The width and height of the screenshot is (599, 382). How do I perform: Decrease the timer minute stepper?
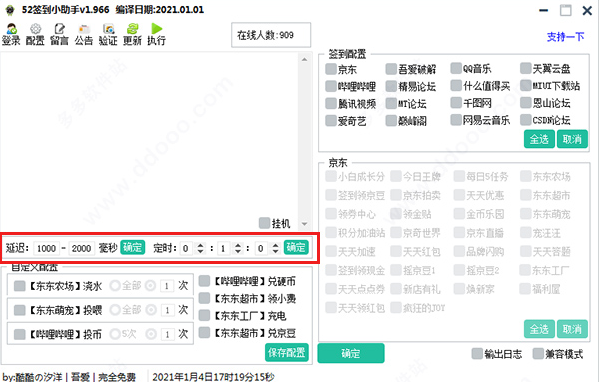tap(238, 251)
